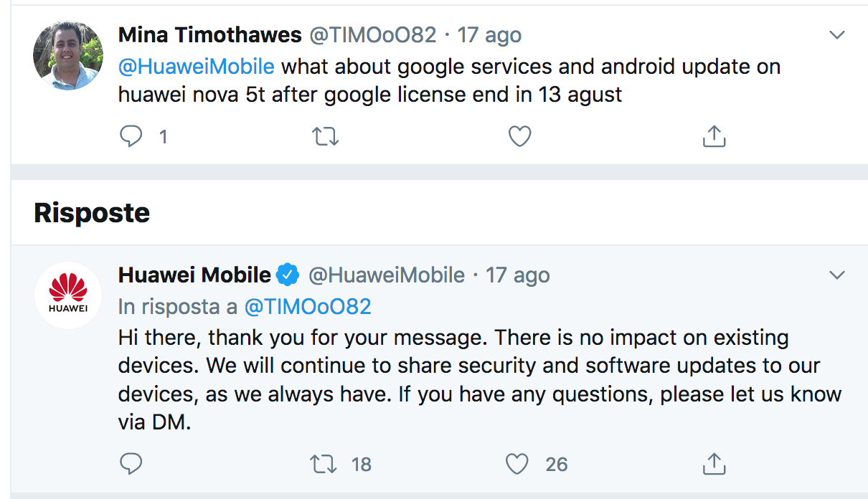Like Mina Timothawes' tweet

point(519,136)
